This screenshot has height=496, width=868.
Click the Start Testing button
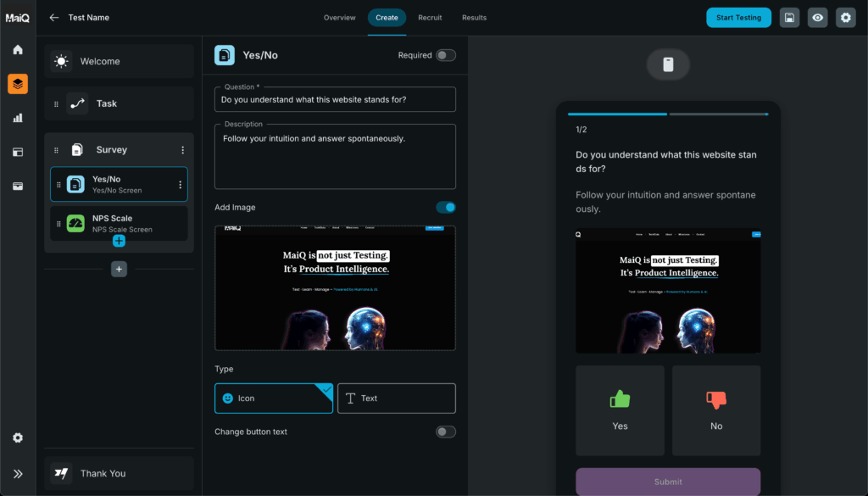coord(738,18)
